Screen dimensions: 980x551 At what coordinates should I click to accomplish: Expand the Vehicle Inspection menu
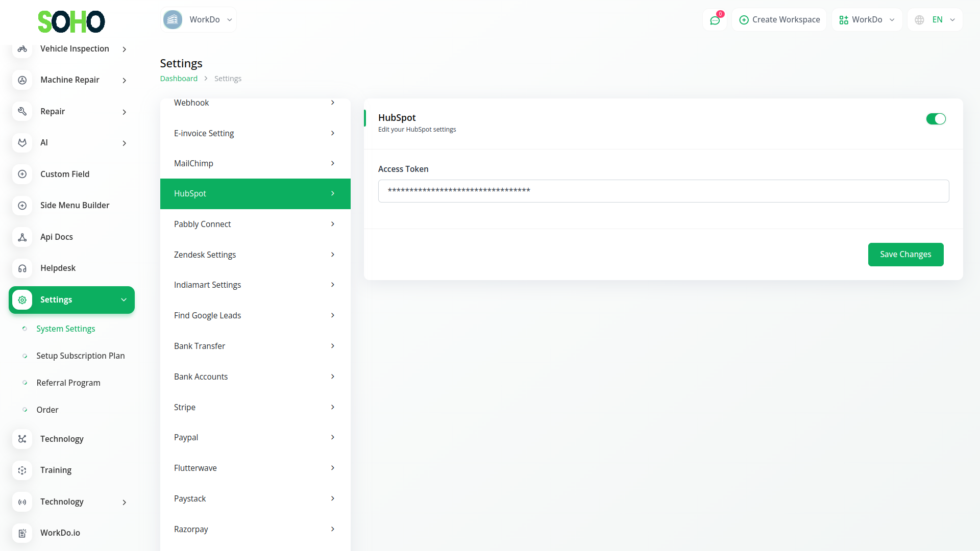[75, 49]
